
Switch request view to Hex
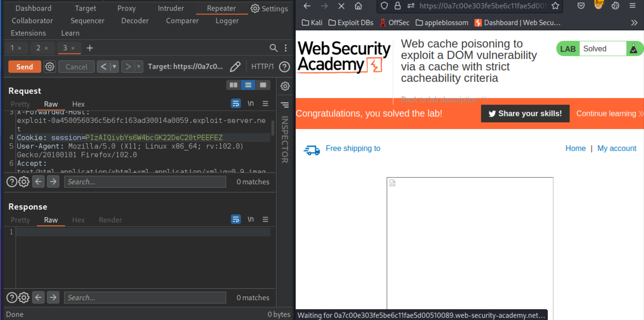pos(78,104)
